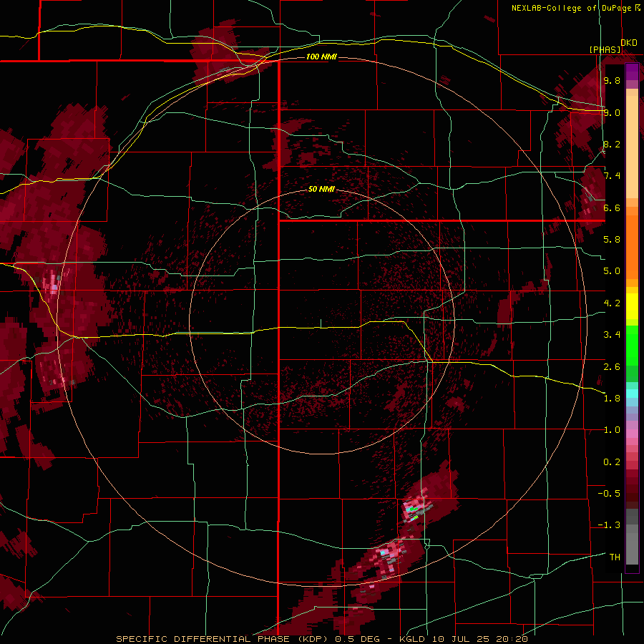Click the [PHAS] label above color bar

[605, 50]
